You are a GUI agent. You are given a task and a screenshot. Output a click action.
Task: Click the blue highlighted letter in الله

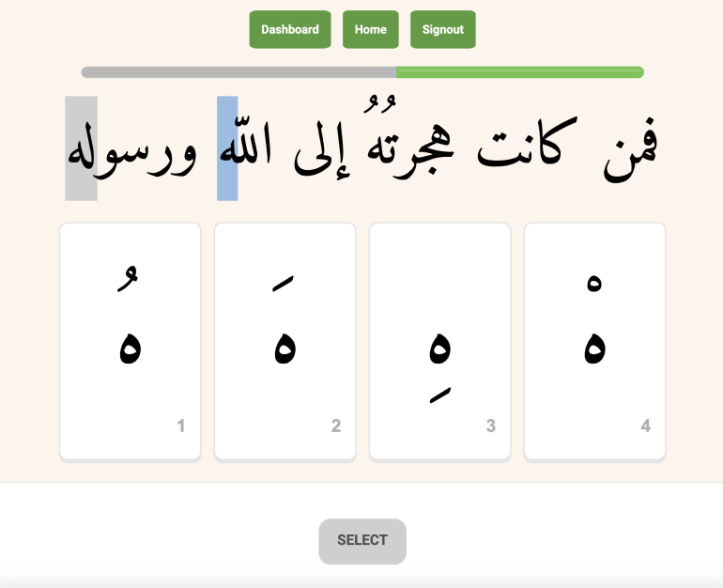coord(227,148)
